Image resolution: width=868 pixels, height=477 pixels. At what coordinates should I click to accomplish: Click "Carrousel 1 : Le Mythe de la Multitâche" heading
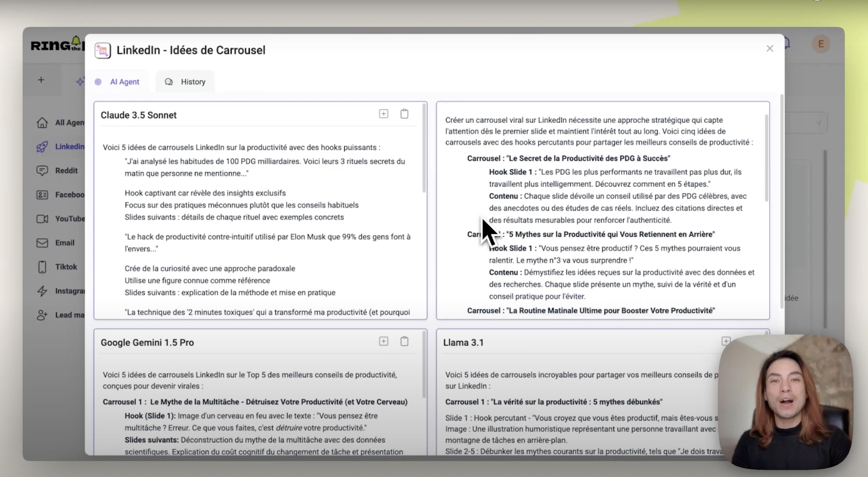pyautogui.click(x=255, y=402)
